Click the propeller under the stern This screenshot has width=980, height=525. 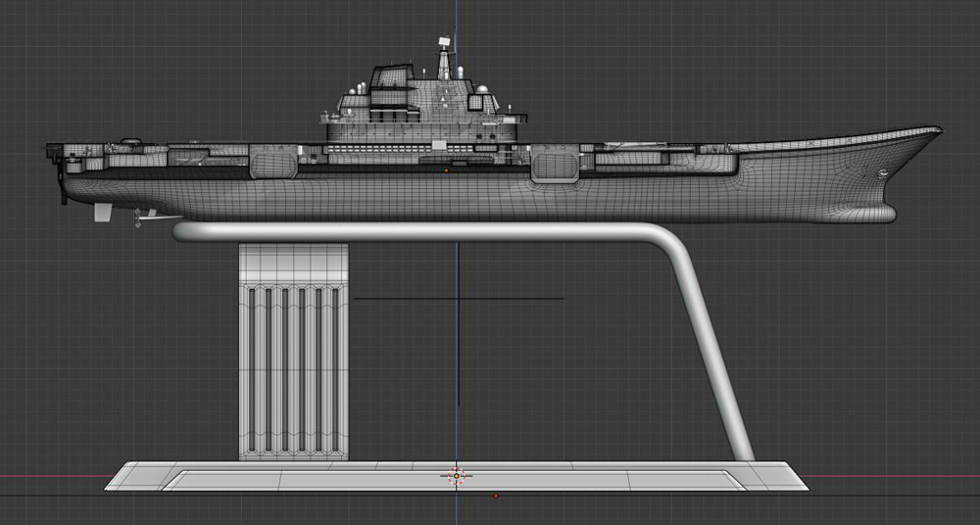point(138,220)
